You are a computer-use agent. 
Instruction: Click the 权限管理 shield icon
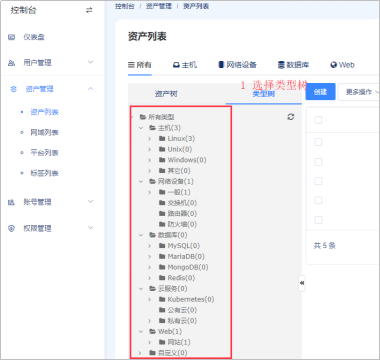[12, 228]
